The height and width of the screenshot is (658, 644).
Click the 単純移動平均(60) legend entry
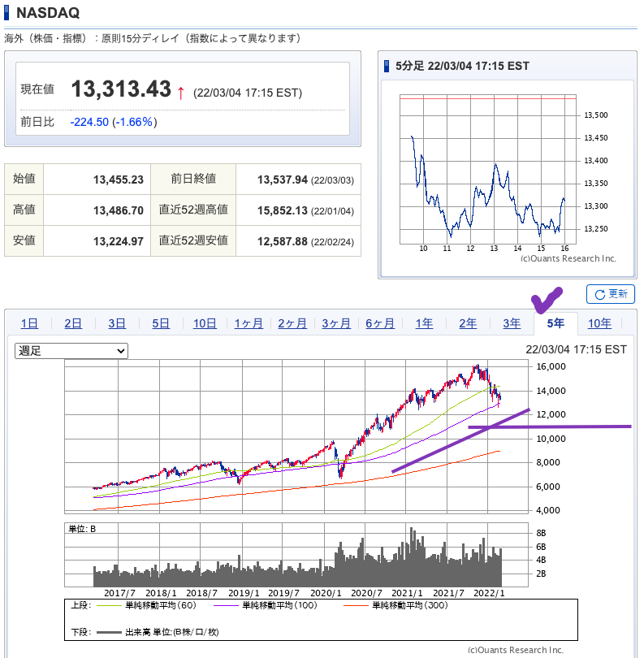pyautogui.click(x=147, y=605)
